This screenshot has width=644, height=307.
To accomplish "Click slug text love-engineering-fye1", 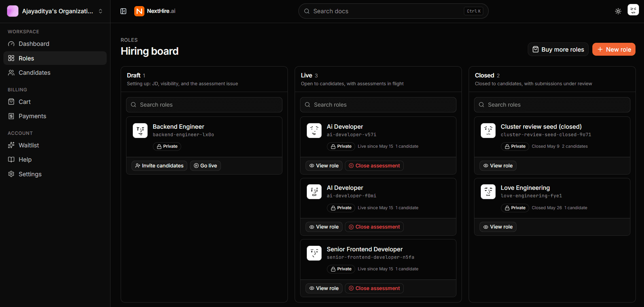I will coord(531,196).
